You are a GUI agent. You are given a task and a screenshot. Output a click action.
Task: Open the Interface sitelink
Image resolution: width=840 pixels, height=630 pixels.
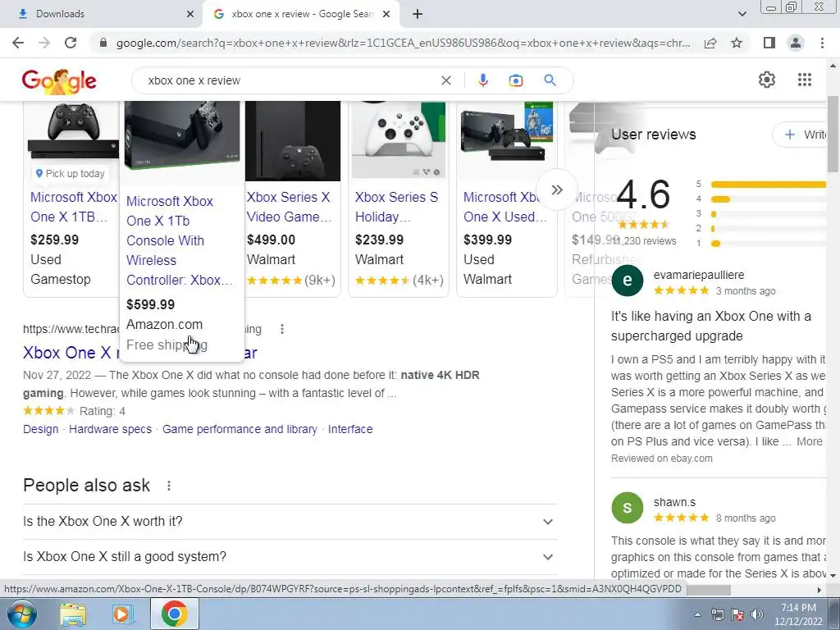tap(350, 429)
